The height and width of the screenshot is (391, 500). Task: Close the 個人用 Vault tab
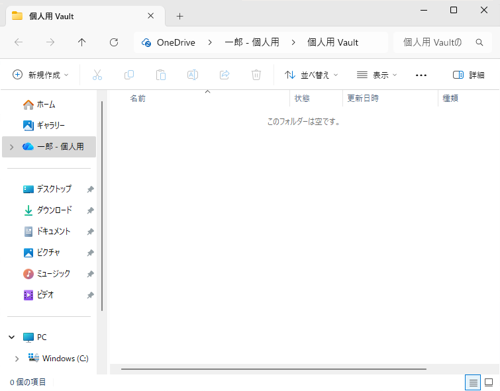(x=151, y=16)
